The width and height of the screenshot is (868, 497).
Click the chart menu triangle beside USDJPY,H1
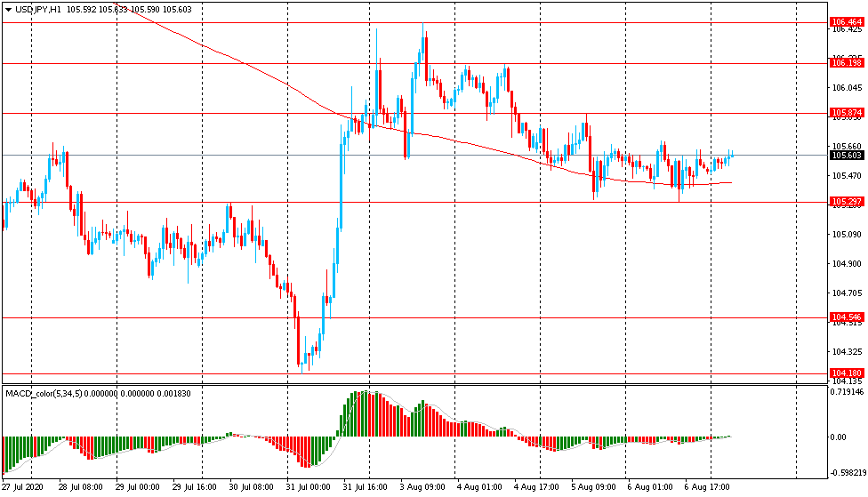8,10
